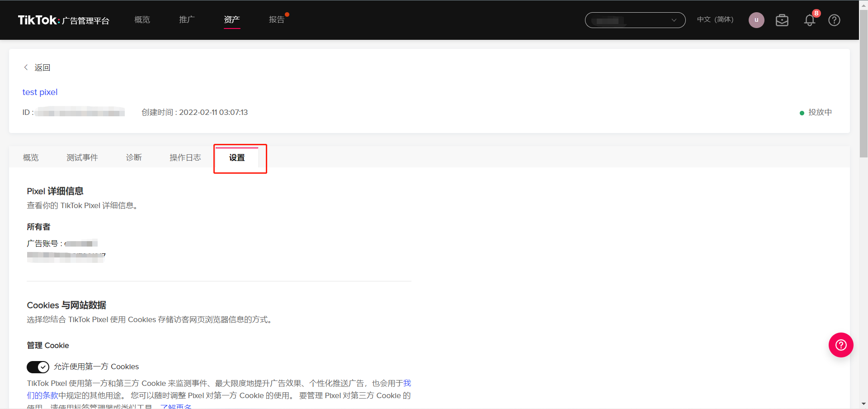This screenshot has height=409, width=868.
Task: Open notifications bell with 8 alerts
Action: click(810, 20)
